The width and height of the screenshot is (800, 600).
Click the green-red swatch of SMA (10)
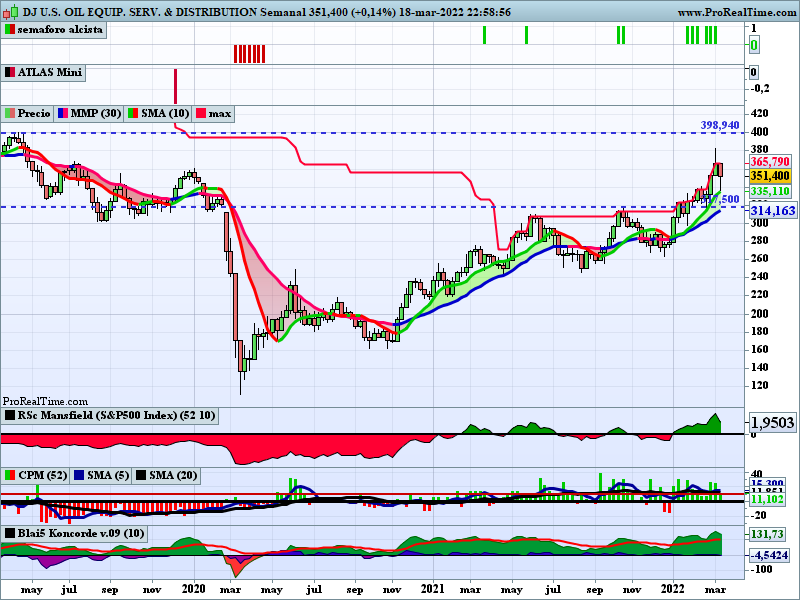click(133, 113)
